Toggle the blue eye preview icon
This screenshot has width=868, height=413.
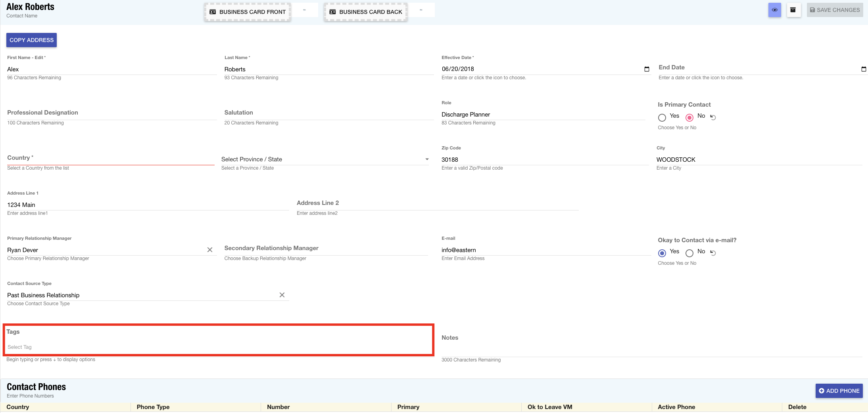point(775,10)
